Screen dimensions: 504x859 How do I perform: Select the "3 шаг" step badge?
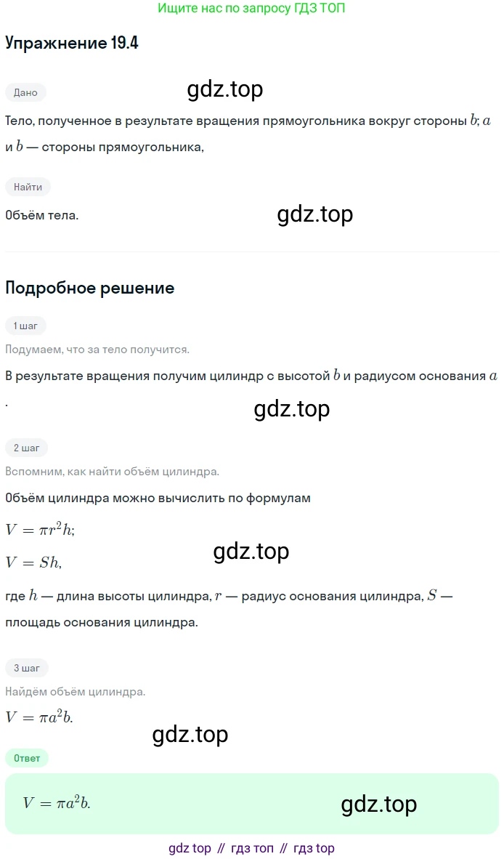pos(26,667)
